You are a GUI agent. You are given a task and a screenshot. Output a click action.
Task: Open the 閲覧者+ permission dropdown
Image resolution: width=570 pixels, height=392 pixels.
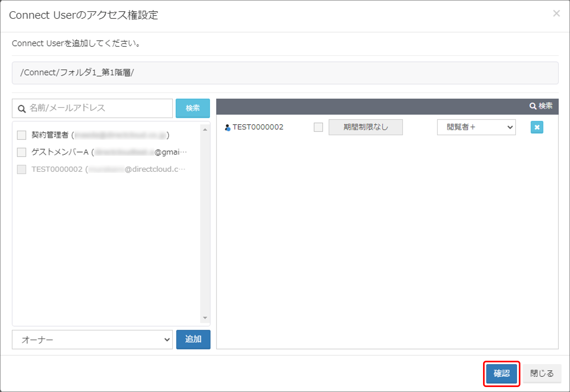(476, 127)
